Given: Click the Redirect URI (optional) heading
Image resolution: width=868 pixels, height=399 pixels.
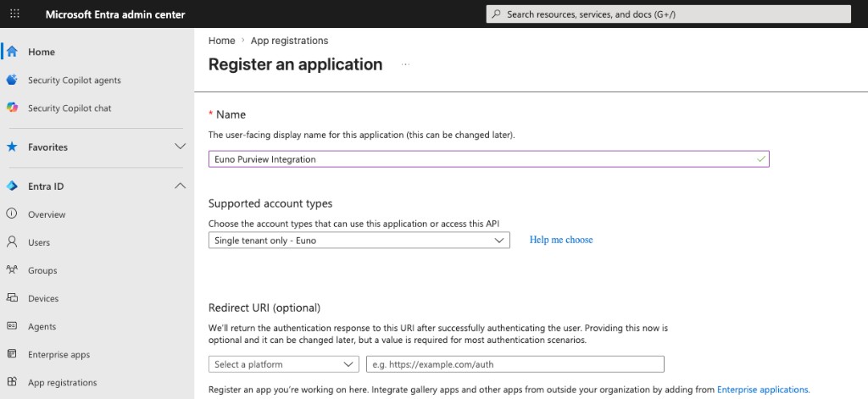Looking at the screenshot, I should pyautogui.click(x=264, y=308).
